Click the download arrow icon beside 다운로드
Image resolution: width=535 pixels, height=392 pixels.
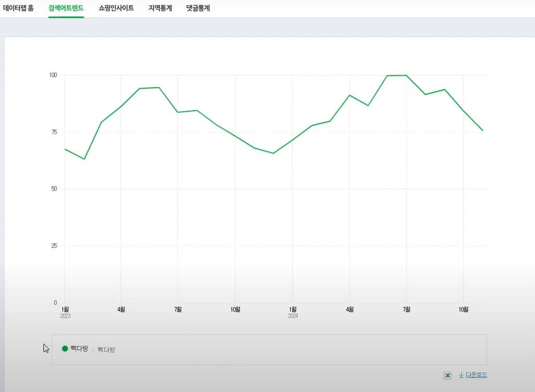[461, 375]
